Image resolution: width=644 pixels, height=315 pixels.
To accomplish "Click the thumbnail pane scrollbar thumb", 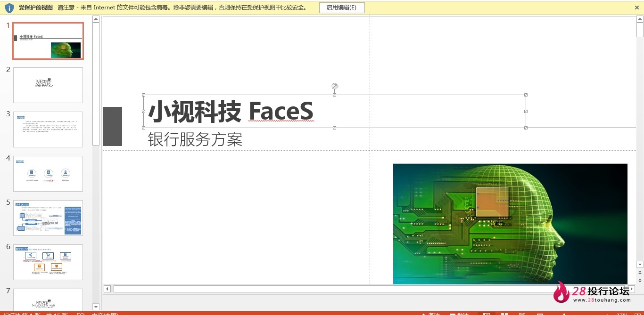I will tap(96, 84).
